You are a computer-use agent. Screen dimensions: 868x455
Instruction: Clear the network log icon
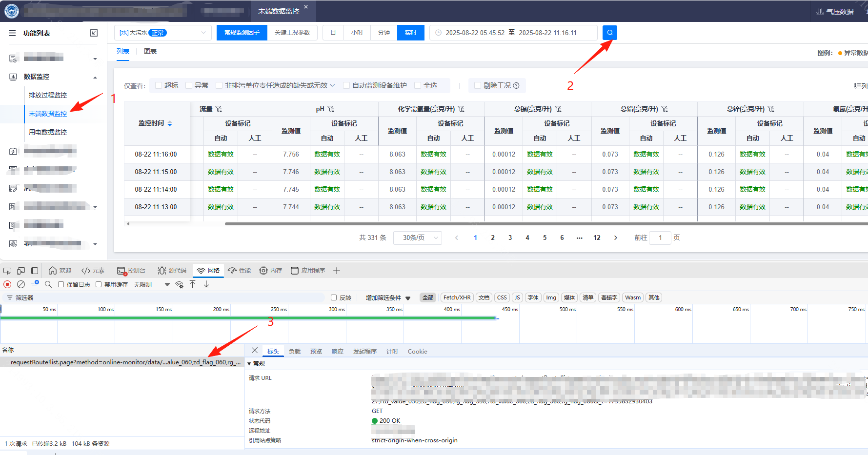pyautogui.click(x=21, y=284)
